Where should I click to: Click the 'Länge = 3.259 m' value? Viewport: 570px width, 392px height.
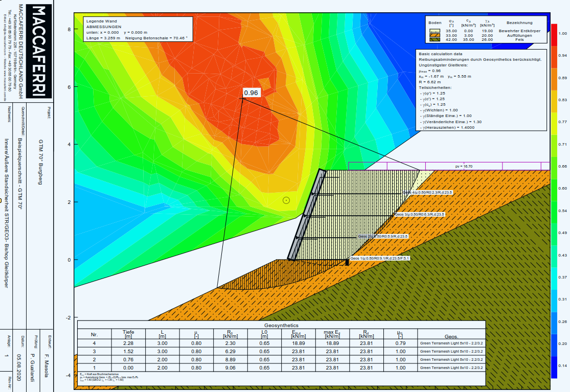click(x=103, y=38)
